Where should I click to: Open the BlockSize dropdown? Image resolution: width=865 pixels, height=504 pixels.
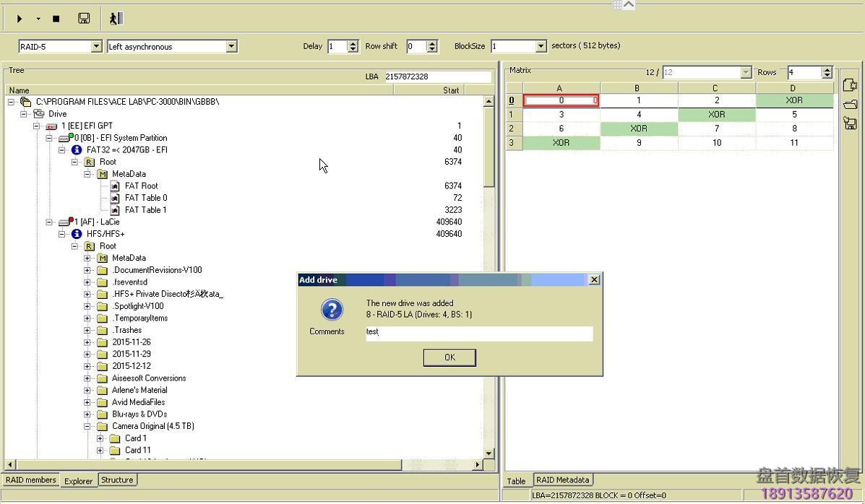point(541,46)
